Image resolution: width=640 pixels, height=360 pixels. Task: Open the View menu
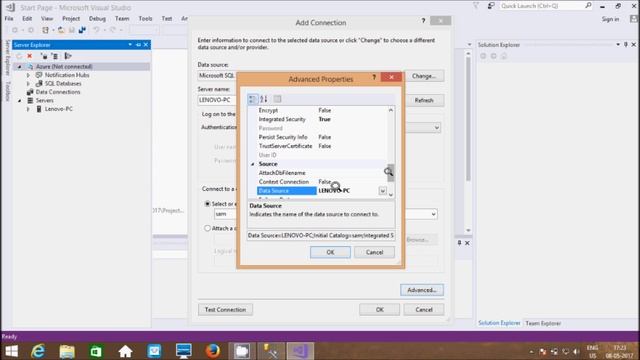tap(47, 18)
